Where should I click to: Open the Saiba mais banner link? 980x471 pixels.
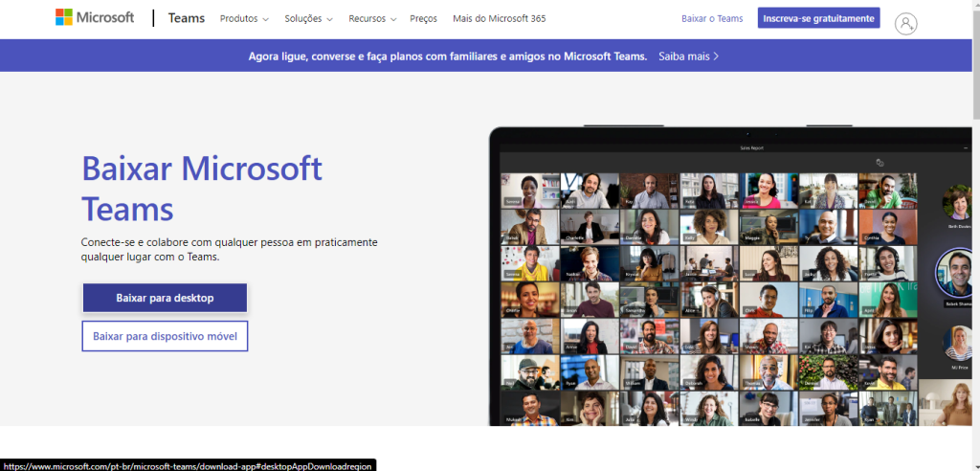[x=689, y=56]
